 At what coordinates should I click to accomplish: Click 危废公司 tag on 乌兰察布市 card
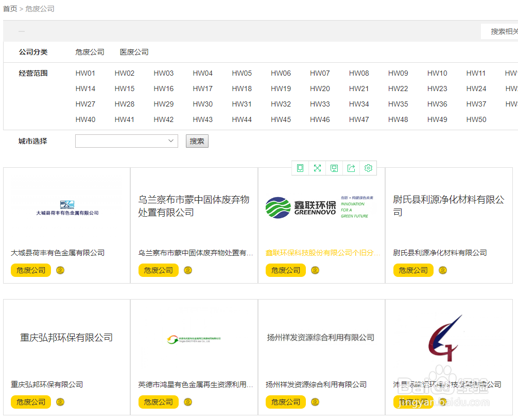pos(158,270)
